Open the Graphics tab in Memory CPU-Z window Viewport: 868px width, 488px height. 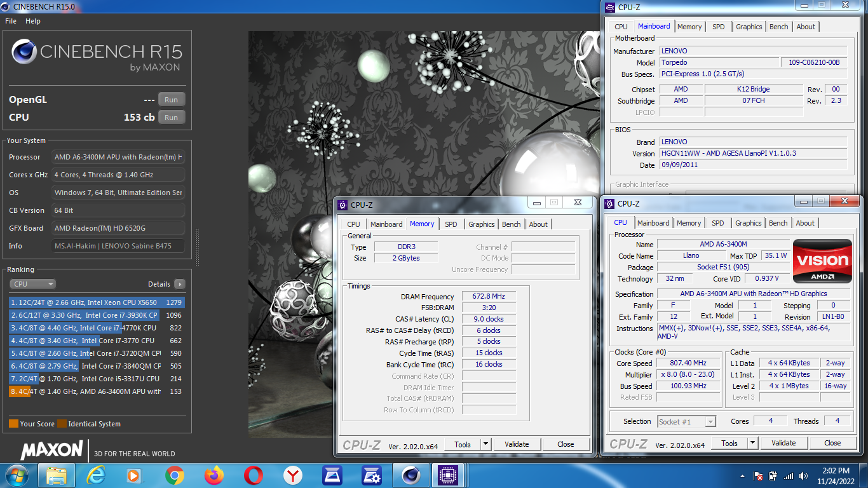(482, 224)
